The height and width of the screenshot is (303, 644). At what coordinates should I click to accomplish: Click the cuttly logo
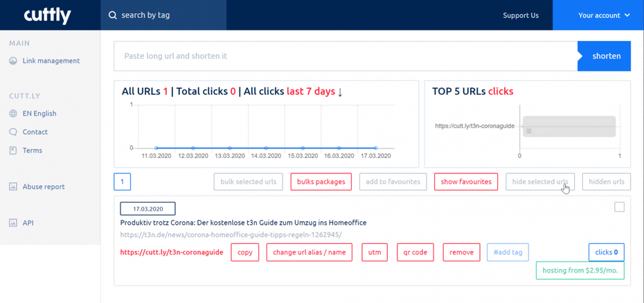pos(47,16)
